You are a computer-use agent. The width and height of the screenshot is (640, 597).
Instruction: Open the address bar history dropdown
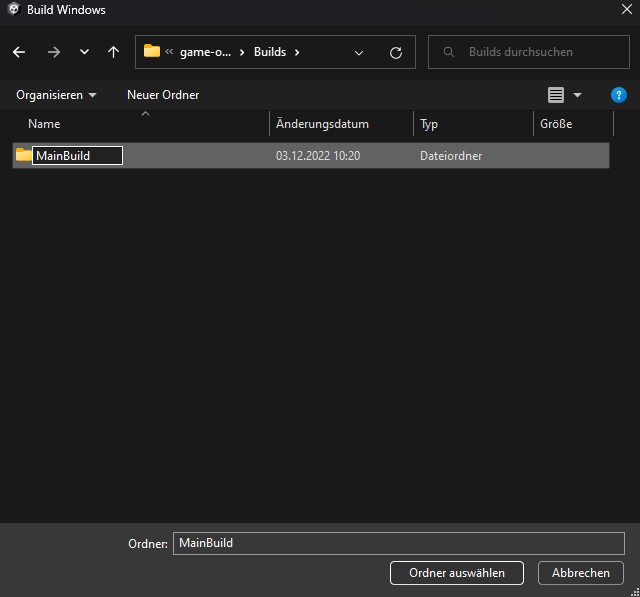[359, 53]
